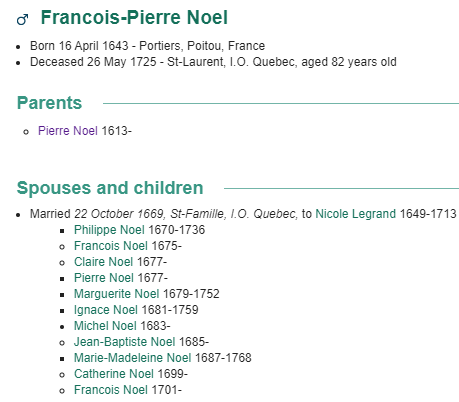Open Philippe Noel 1670-1736 link
Image resolution: width=459 pixels, height=402 pixels.
109,230
